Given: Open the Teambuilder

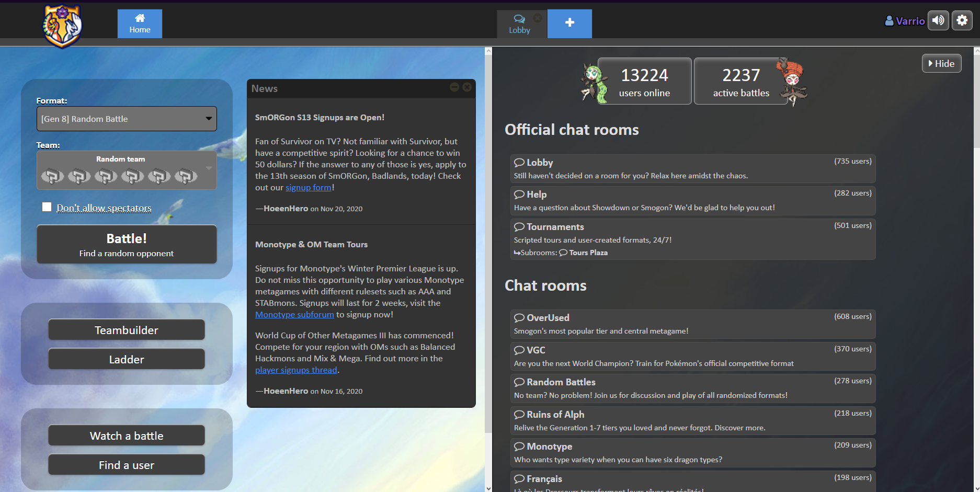Looking at the screenshot, I should [x=127, y=330].
